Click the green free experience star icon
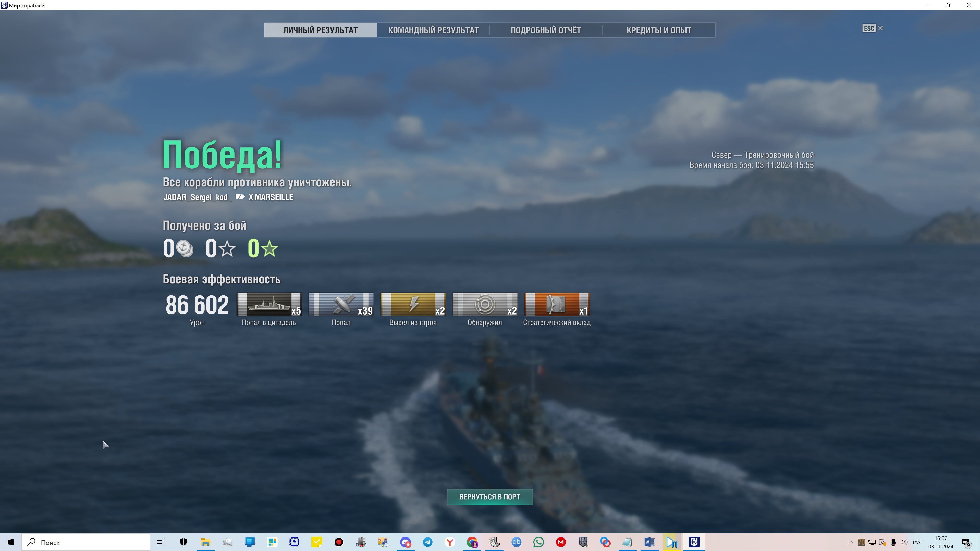The height and width of the screenshot is (551, 980). (x=270, y=249)
